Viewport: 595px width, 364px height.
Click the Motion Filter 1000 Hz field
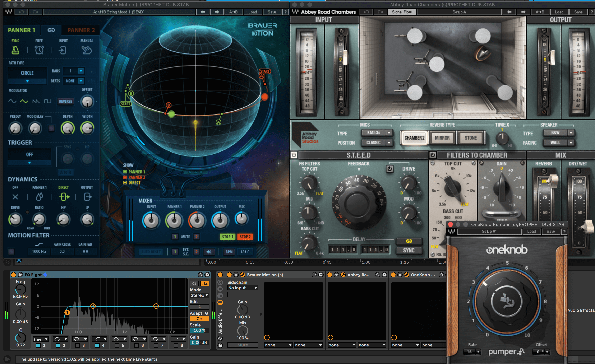click(39, 251)
